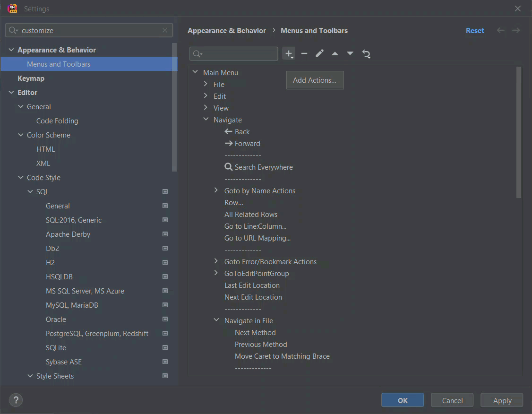Focus the actions filter search field

click(234, 53)
